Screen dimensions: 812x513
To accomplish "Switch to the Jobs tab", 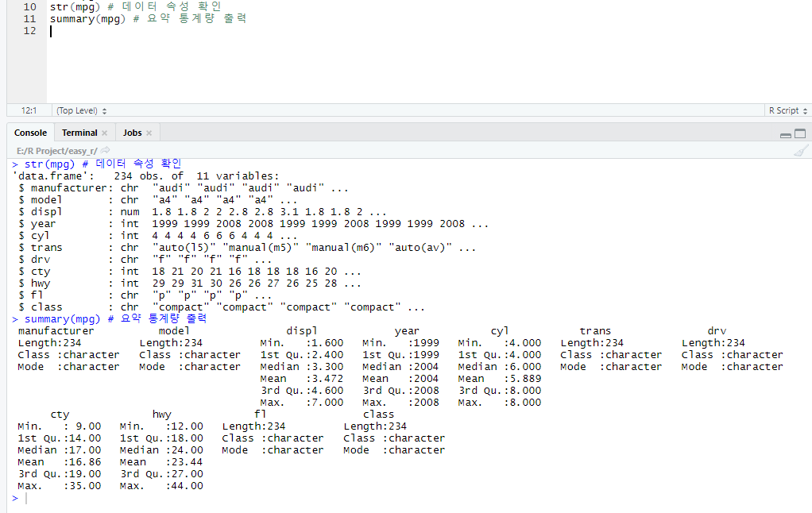I will (x=133, y=133).
